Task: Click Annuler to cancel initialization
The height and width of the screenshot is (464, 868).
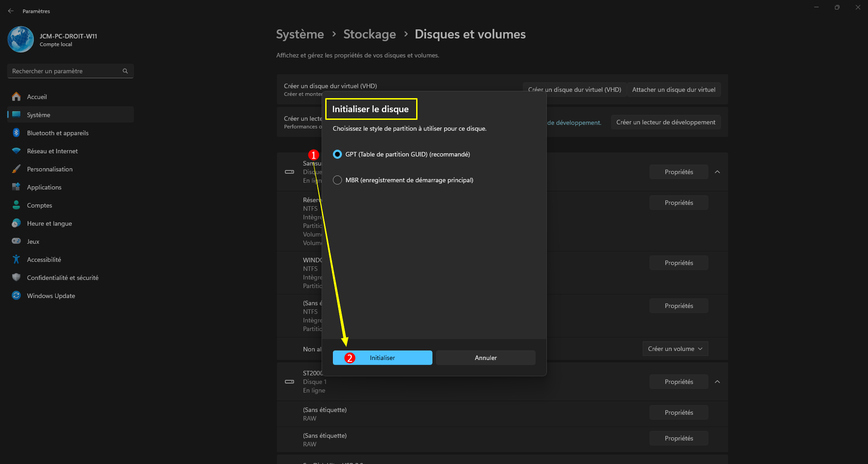Action: (x=486, y=358)
